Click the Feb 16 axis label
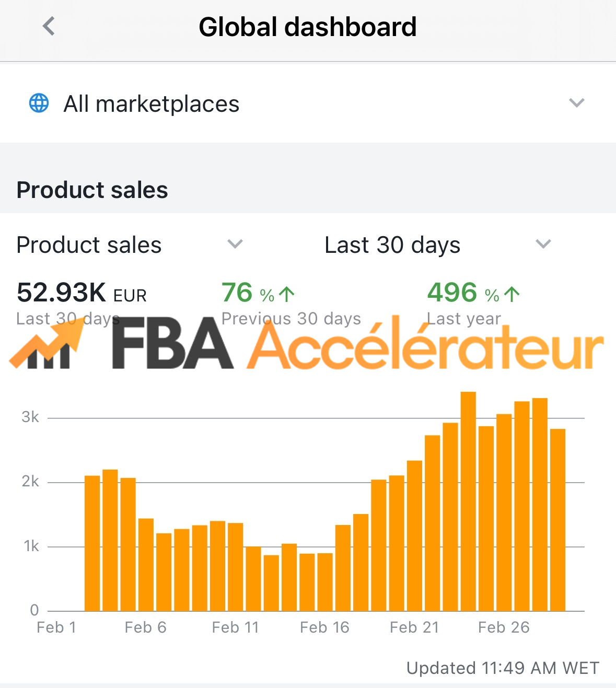The height and width of the screenshot is (688, 616). pos(324,627)
